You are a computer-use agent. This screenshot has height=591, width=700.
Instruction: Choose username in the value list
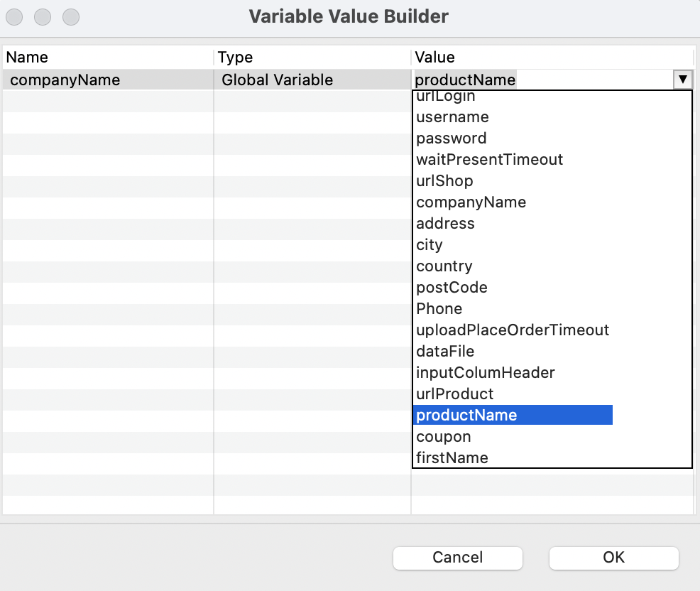tap(452, 116)
